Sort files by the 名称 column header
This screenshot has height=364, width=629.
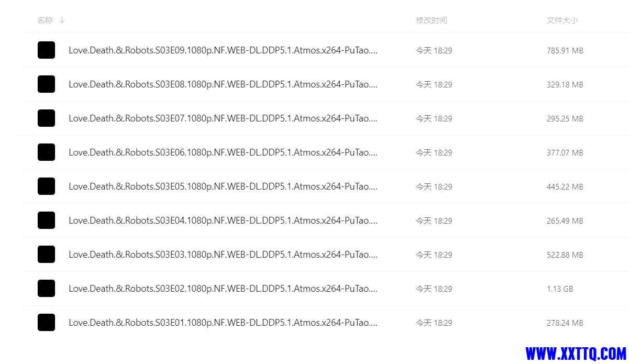click(45, 20)
